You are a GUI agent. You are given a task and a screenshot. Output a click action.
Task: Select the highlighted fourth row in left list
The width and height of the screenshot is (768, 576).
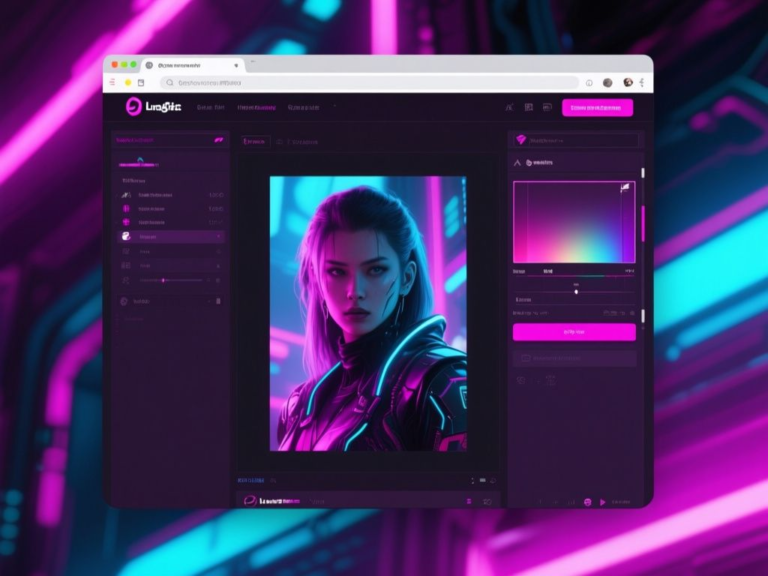click(170, 237)
